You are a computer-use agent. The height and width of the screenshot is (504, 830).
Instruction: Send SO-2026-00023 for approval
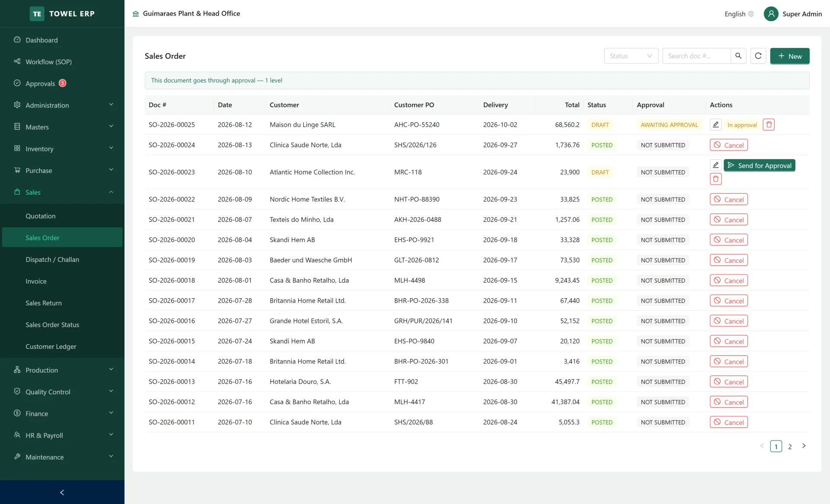coord(760,166)
